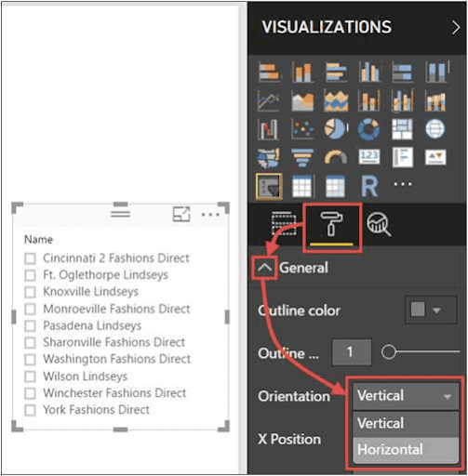The height and width of the screenshot is (476, 468).
Task: Open more custom visuals ellipsis in gallery
Action: tap(403, 184)
